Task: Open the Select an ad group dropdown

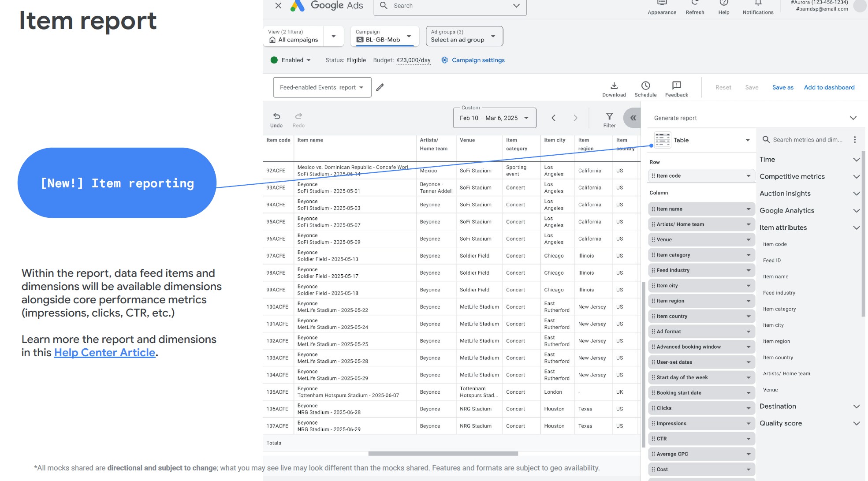Action: tap(464, 36)
